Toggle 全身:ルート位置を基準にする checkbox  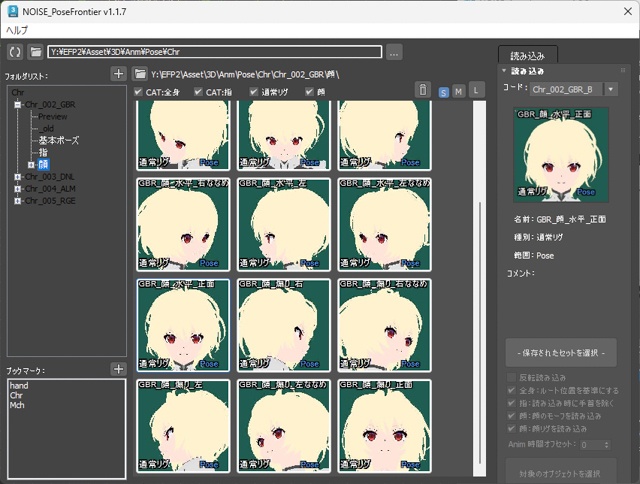tap(511, 390)
